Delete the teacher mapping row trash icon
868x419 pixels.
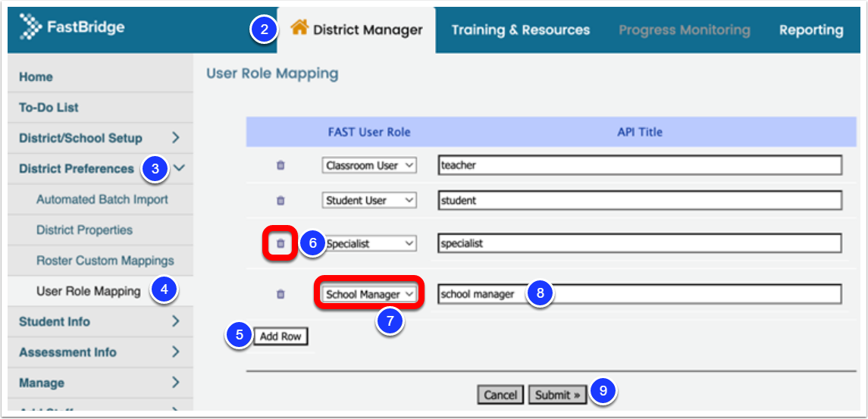(x=280, y=165)
